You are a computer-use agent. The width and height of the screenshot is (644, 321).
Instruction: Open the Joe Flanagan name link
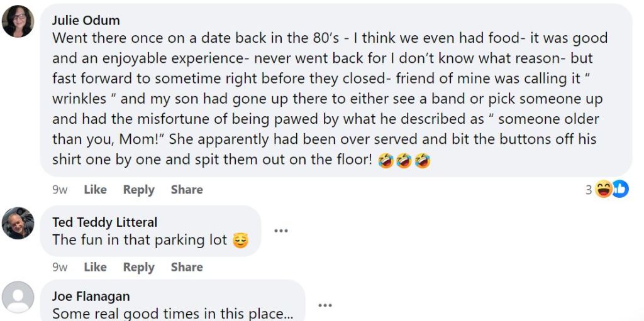[91, 297]
